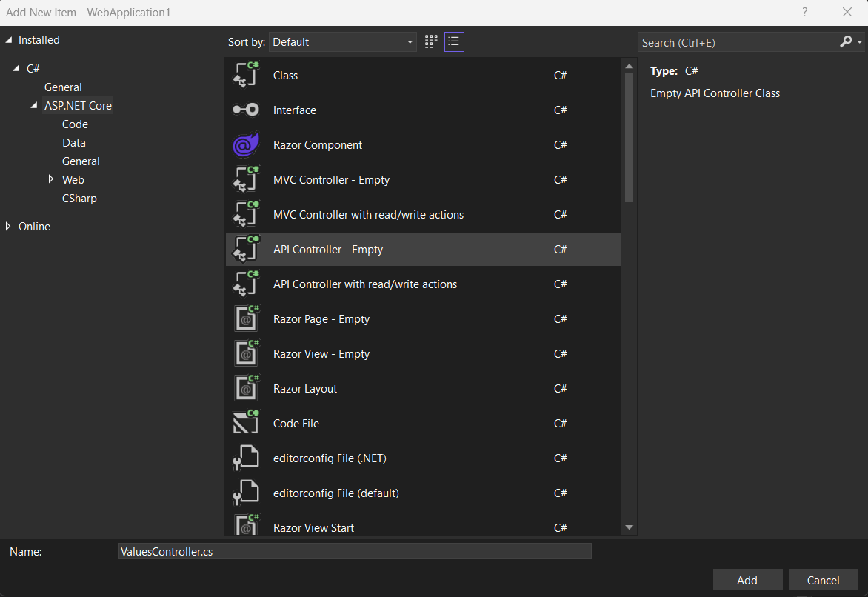Image resolution: width=868 pixels, height=597 pixels.
Task: Click C# type cell in Interface row
Action: [x=560, y=110]
